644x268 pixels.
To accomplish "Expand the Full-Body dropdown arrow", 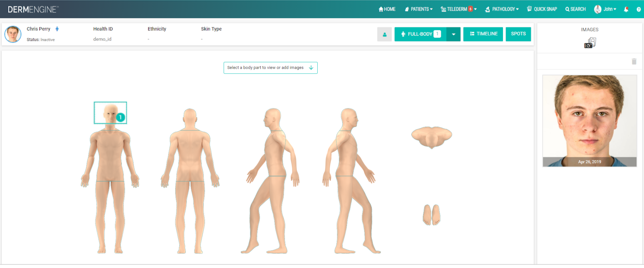I will coord(453,34).
